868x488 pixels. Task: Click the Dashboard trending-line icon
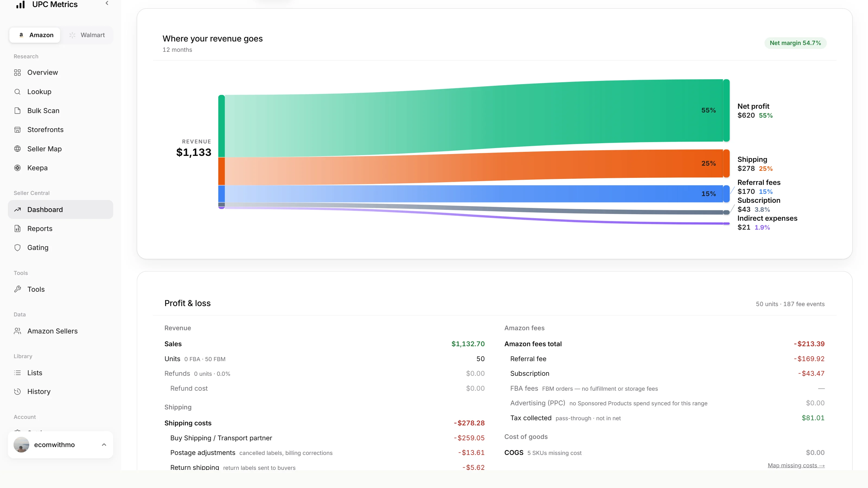point(18,210)
